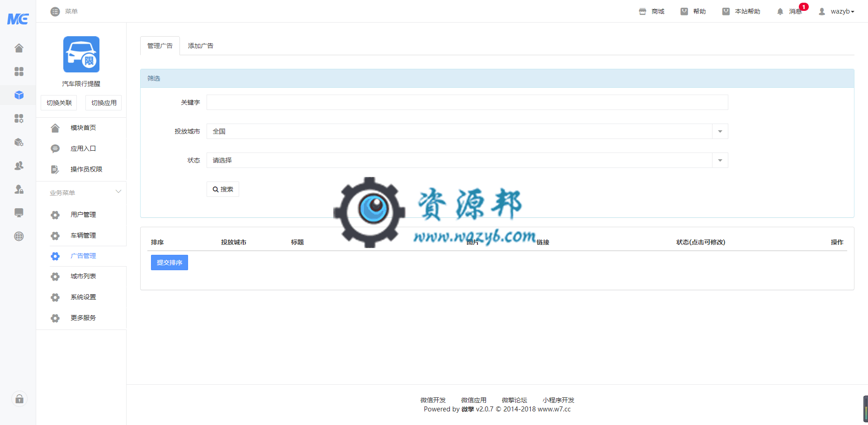
Task: Click the lock icon at rail bottom
Action: click(19, 399)
